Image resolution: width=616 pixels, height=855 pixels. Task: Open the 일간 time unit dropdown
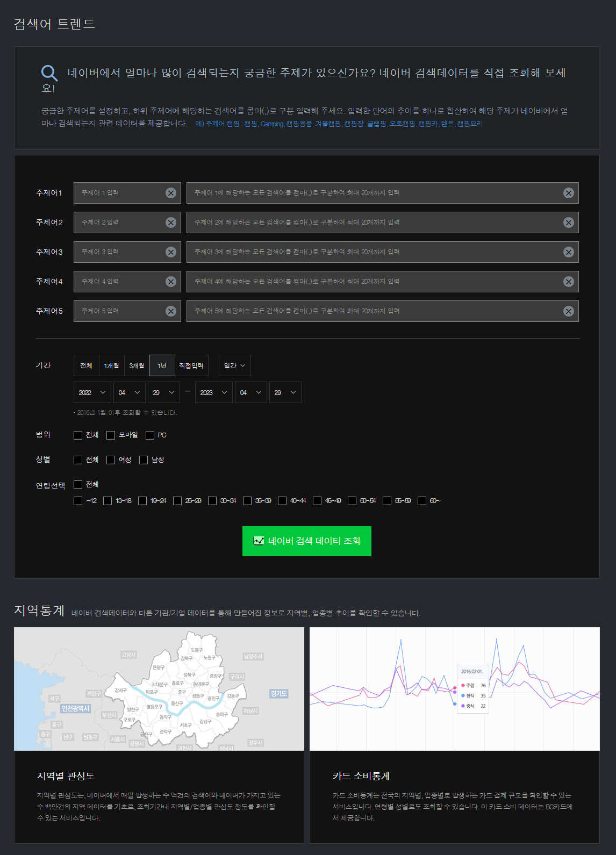coord(235,365)
